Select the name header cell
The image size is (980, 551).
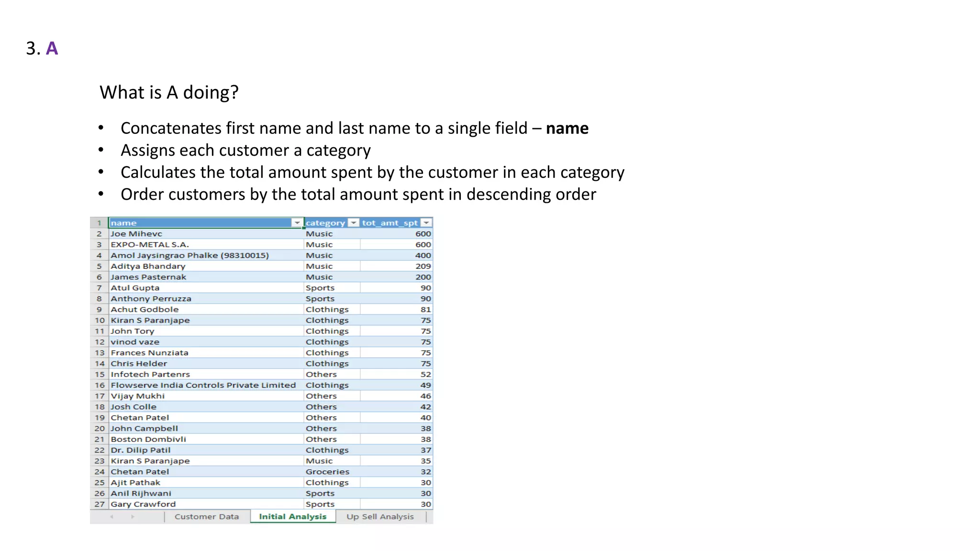pyautogui.click(x=206, y=223)
